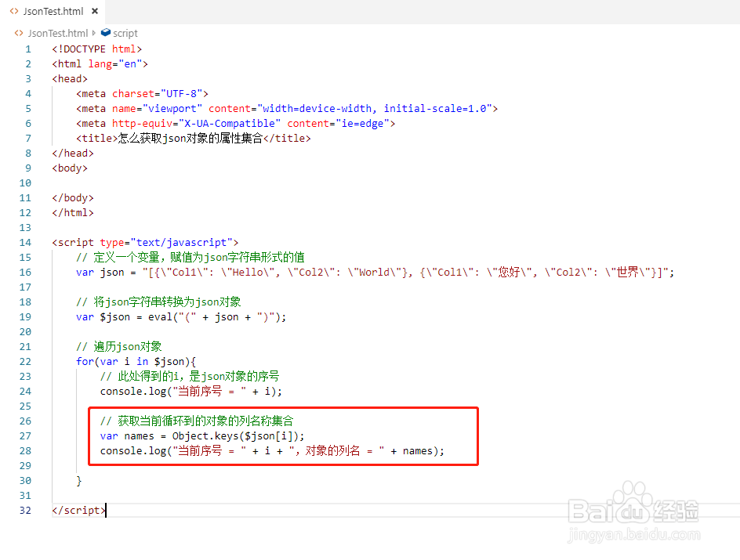Viewport: 740px width, 560px height.
Task: Click the meta charset UTF-8 line
Action: click(x=142, y=94)
